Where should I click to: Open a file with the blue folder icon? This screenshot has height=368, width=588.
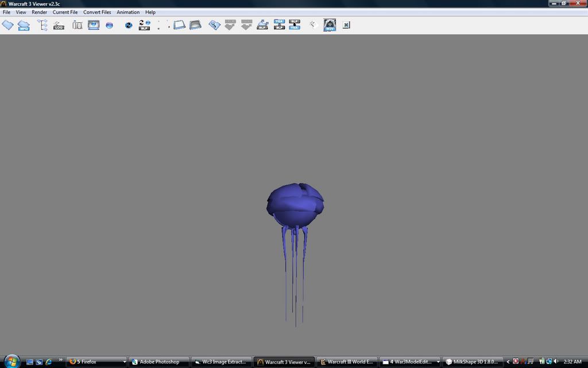coord(7,25)
